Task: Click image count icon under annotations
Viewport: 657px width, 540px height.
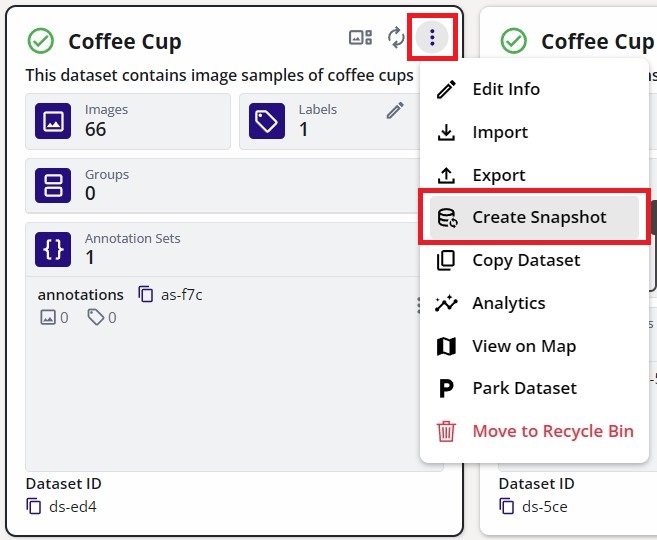Action: (x=48, y=317)
